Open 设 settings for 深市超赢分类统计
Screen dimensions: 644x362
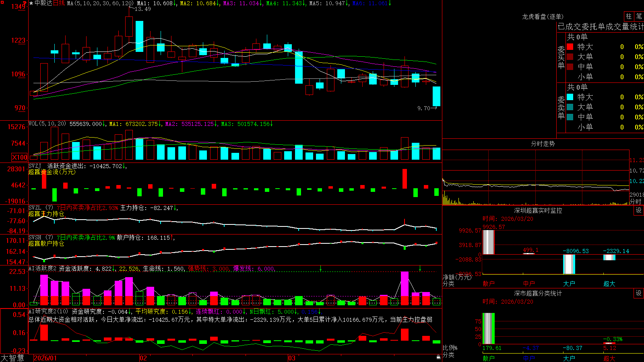pyautogui.click(x=639, y=293)
